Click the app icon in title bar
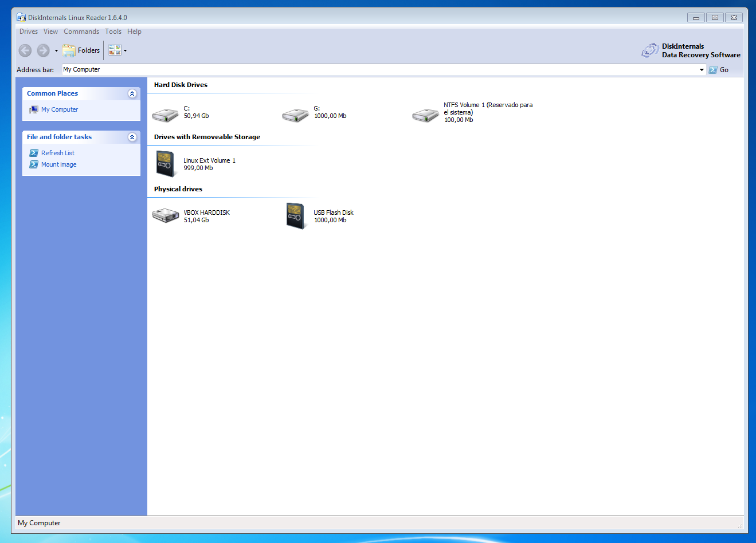Screen dimensions: 756x543 (21, 17)
